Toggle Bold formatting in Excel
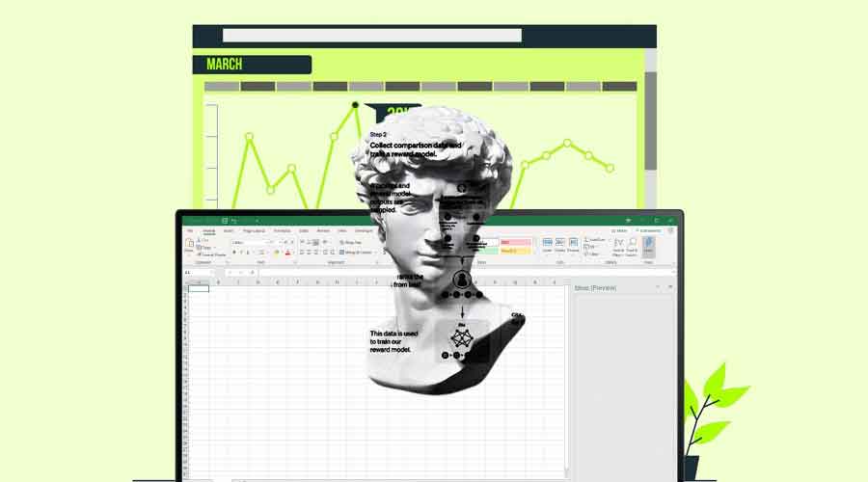Image resolution: width=868 pixels, height=482 pixels. [x=234, y=253]
